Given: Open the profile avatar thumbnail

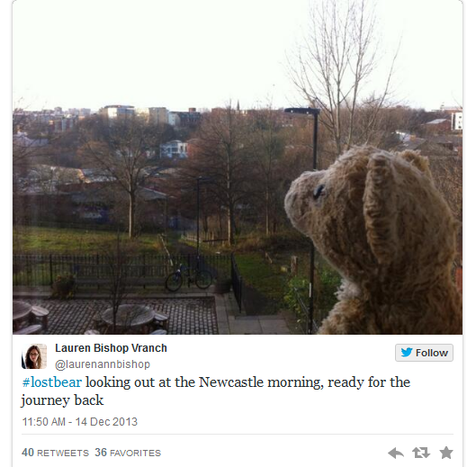Looking at the screenshot, I should click(x=34, y=356).
